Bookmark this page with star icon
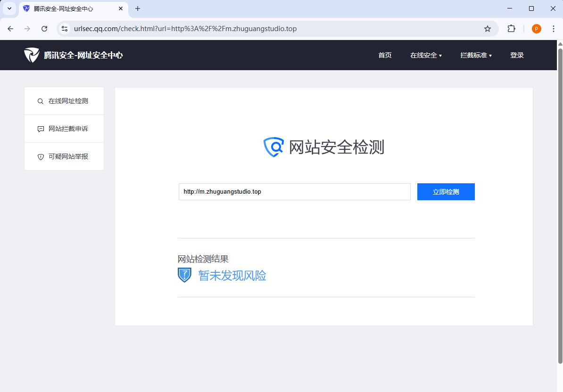Image resolution: width=563 pixels, height=392 pixels. tap(487, 29)
